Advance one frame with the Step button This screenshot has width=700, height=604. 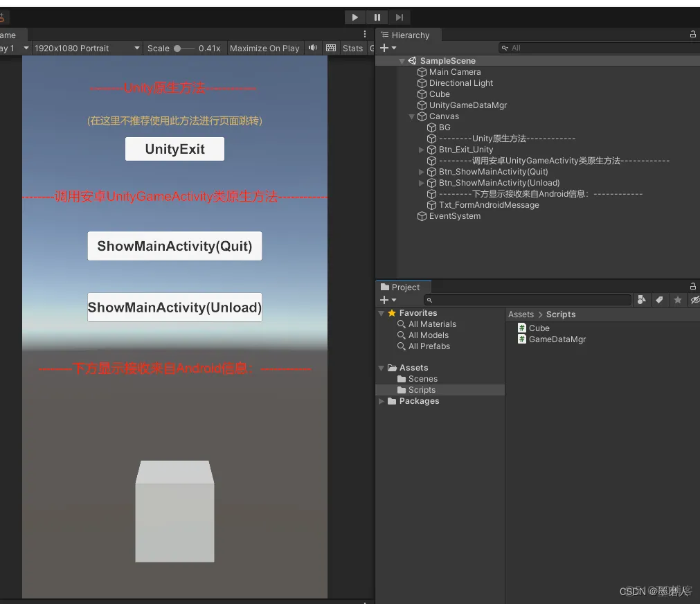tap(399, 17)
